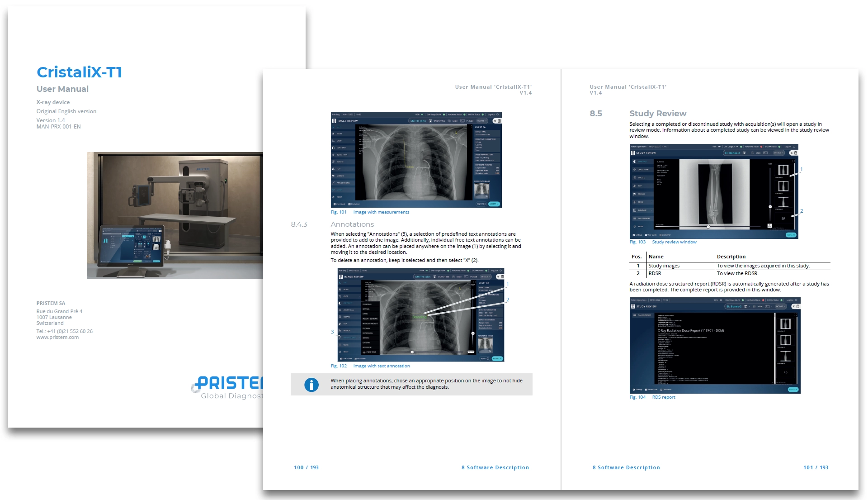Image resolution: width=868 pixels, height=500 pixels.
Task: Click the "Fig. 103 Study review window" caption
Action: [663, 242]
